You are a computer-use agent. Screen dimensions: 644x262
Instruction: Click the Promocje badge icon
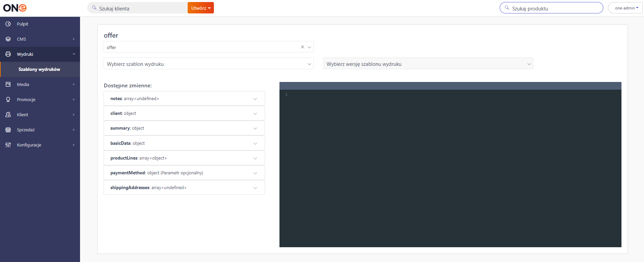(8, 99)
